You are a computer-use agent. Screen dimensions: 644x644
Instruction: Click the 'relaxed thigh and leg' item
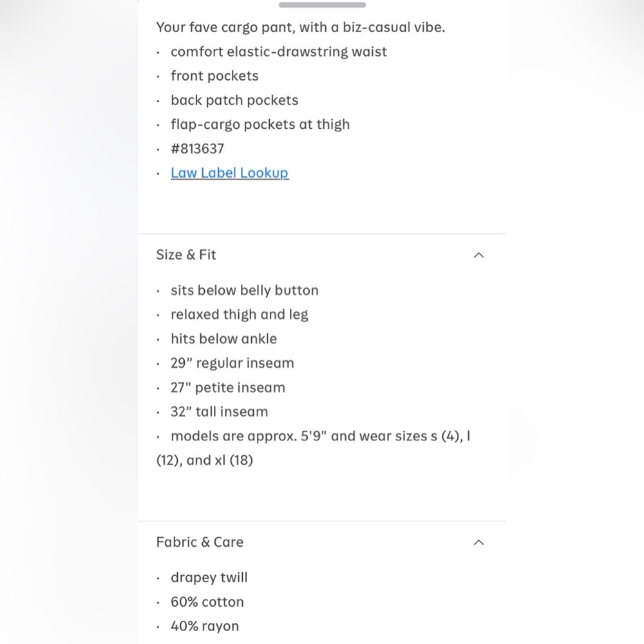(239, 315)
